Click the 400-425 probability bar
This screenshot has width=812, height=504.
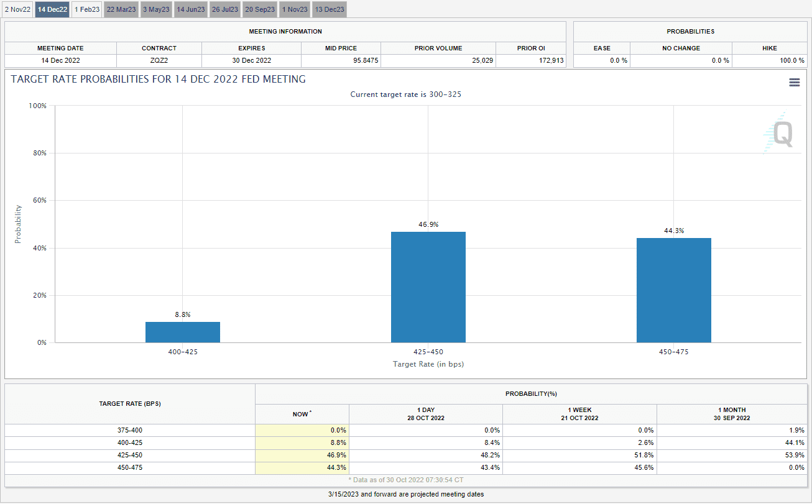pos(183,332)
